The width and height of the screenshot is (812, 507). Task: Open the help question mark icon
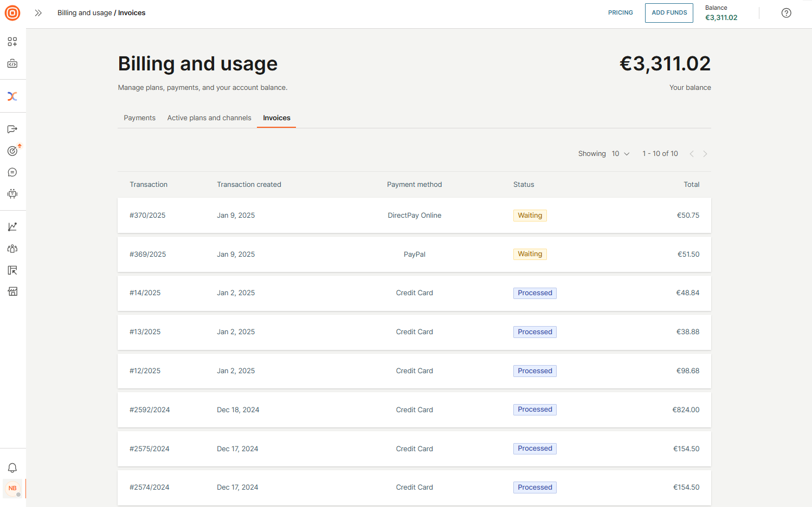coord(786,13)
